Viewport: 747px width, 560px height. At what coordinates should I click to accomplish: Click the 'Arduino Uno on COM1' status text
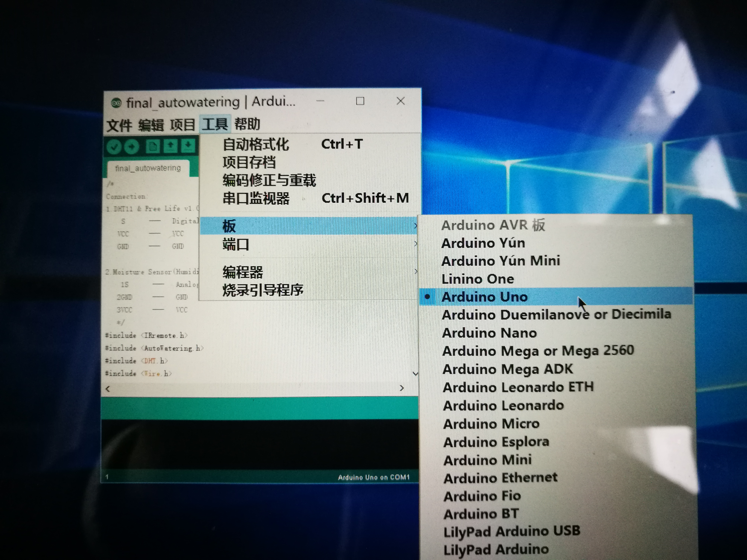(373, 477)
